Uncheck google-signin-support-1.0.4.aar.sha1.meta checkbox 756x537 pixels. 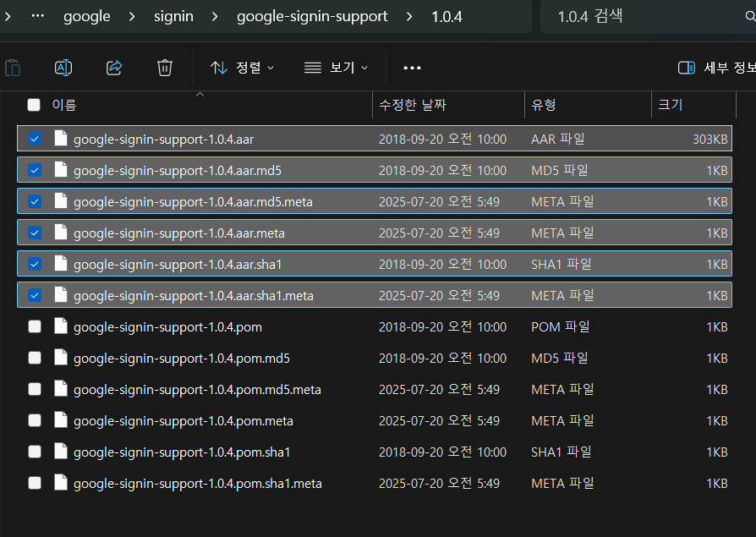tap(34, 295)
